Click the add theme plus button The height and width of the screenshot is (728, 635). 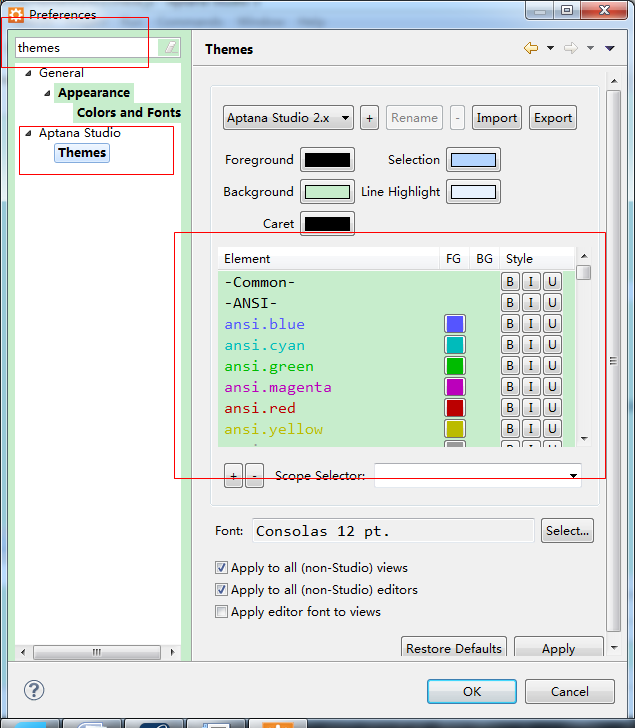[369, 117]
